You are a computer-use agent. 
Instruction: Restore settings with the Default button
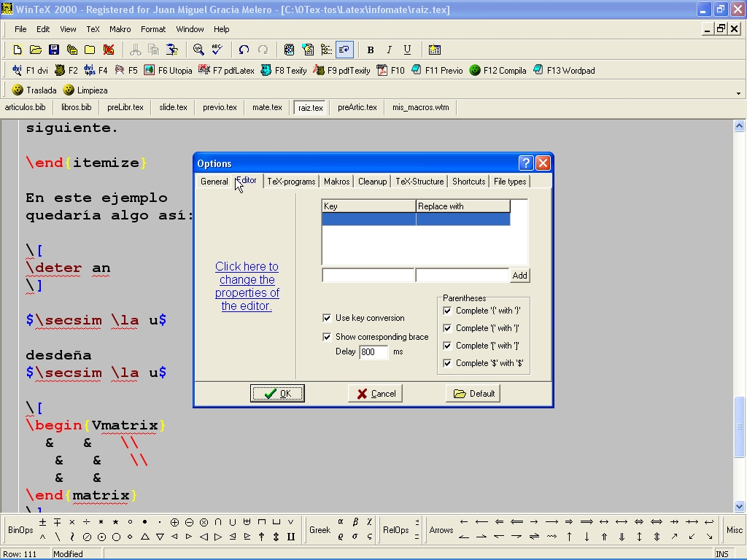point(473,393)
